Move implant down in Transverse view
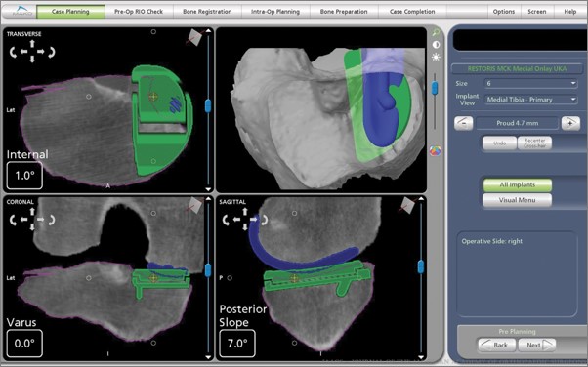 (32, 60)
